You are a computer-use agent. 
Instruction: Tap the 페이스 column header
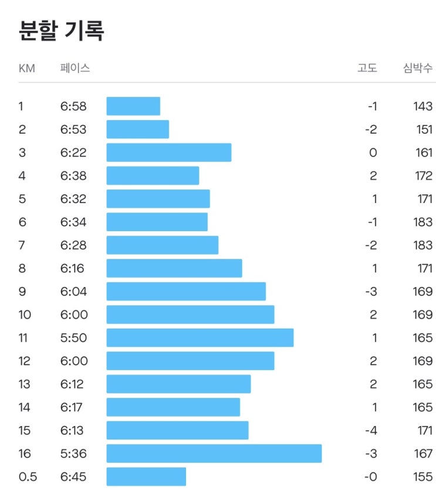tap(75, 68)
